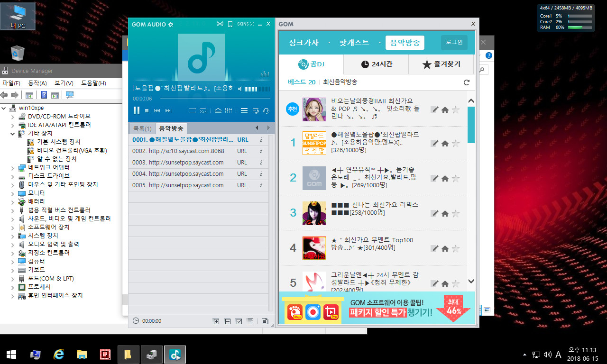
Task: Open the sync lyrics icon
Action: click(x=256, y=110)
